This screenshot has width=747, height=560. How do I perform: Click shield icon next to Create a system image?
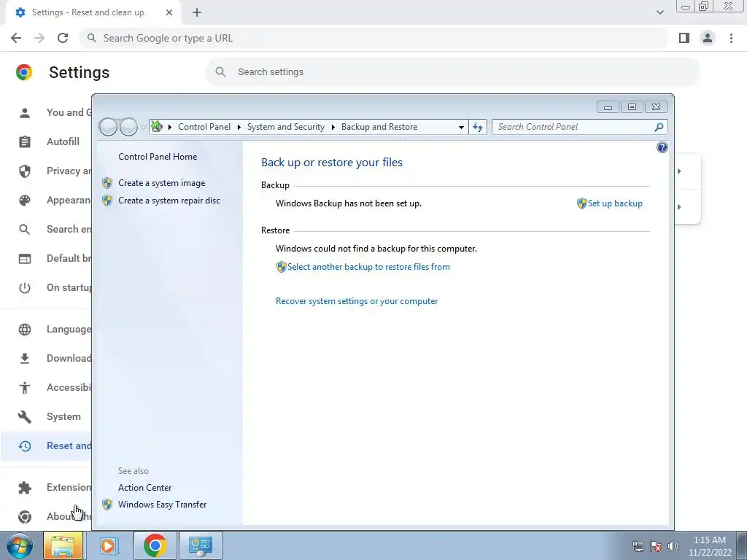(x=107, y=183)
